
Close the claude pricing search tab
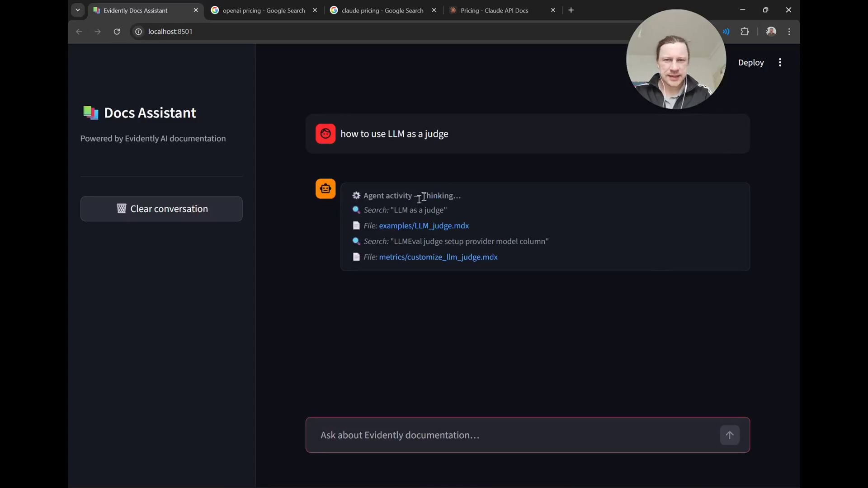click(x=434, y=10)
